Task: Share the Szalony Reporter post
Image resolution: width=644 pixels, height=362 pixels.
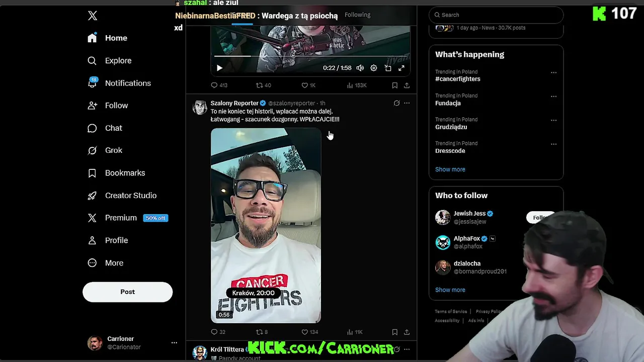Action: (x=407, y=332)
